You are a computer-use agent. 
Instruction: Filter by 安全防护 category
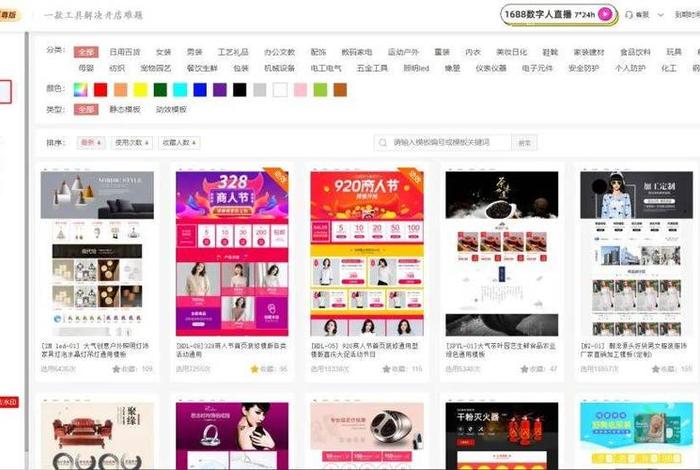(584, 68)
